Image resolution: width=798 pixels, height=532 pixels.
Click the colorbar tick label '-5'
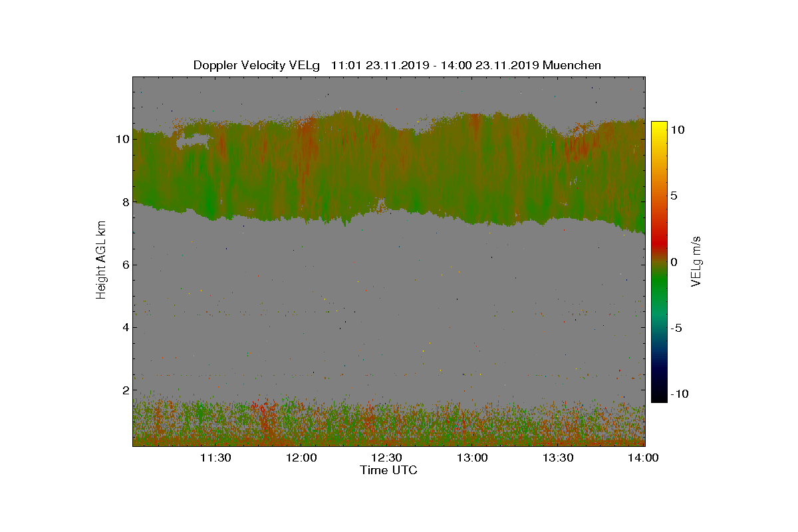676,328
